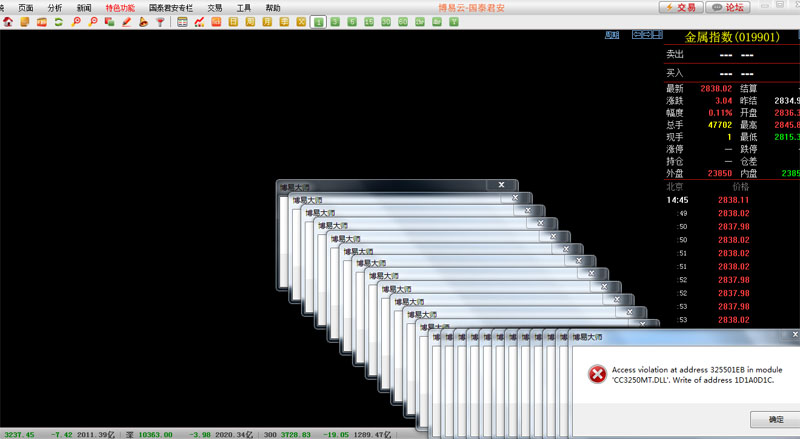The height and width of the screenshot is (439, 800).
Task: Open the 交易 menu in the menu bar
Action: click(x=215, y=8)
